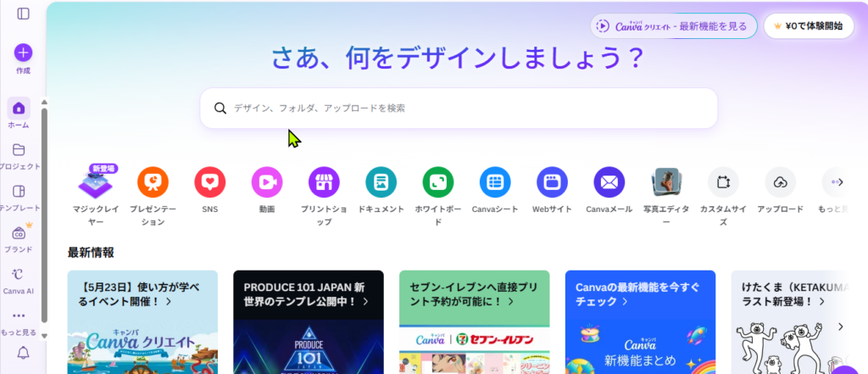Click the 最新情報 section heading
The width and height of the screenshot is (868, 374).
click(91, 253)
